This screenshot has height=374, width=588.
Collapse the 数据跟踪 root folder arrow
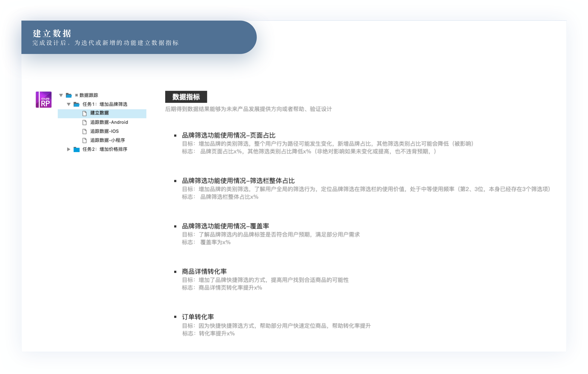61,95
